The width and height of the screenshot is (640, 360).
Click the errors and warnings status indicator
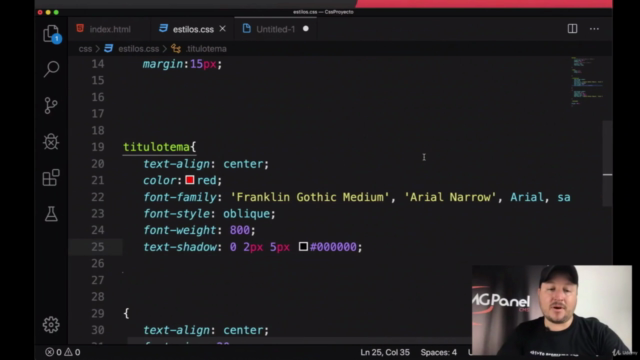62,352
